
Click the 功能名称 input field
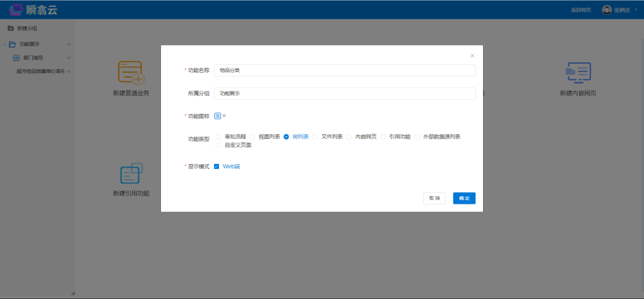(345, 70)
